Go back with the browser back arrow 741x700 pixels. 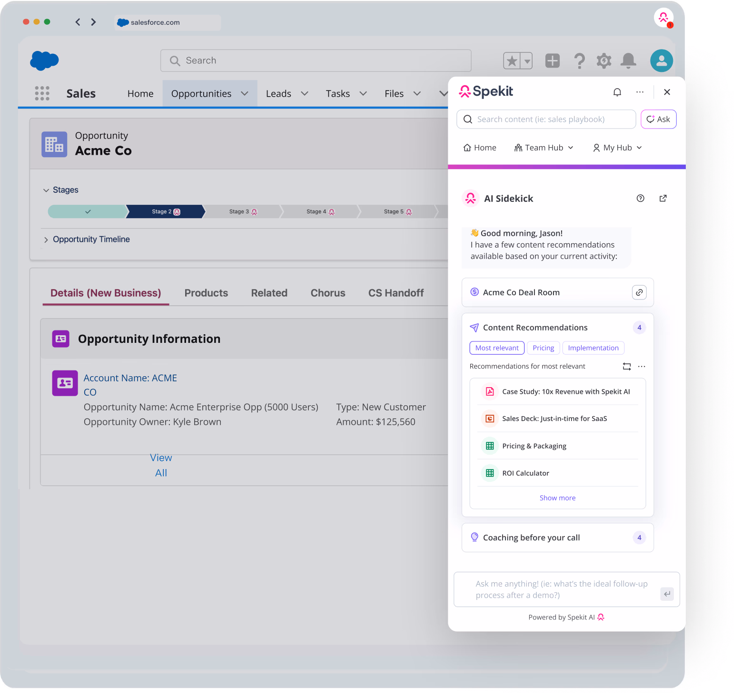(78, 22)
